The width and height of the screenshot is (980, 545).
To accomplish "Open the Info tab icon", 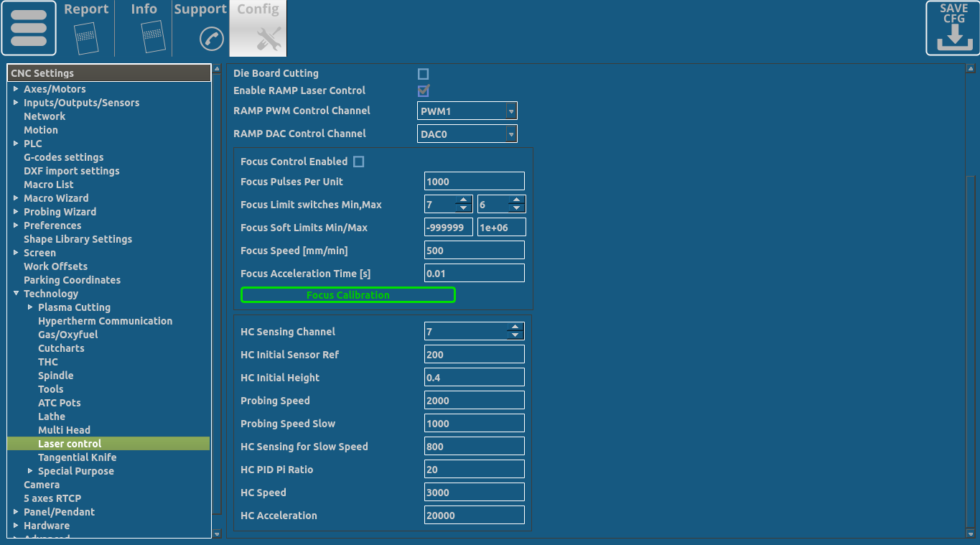I will (x=152, y=35).
